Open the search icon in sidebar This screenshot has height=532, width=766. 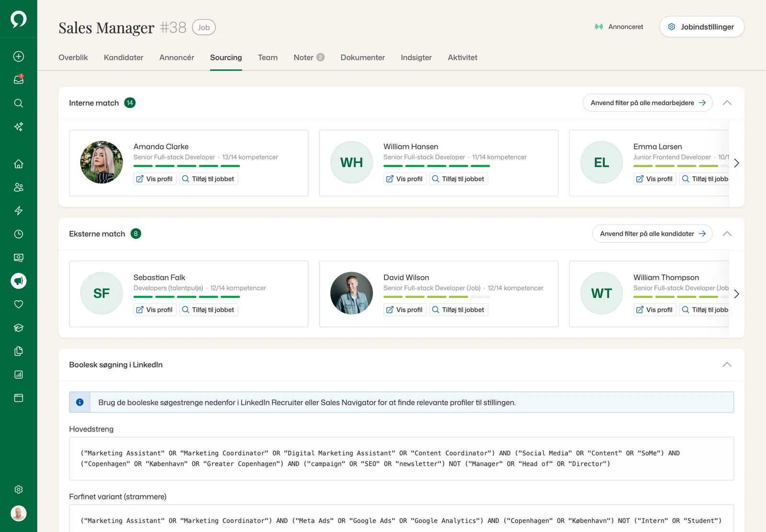[x=19, y=103]
